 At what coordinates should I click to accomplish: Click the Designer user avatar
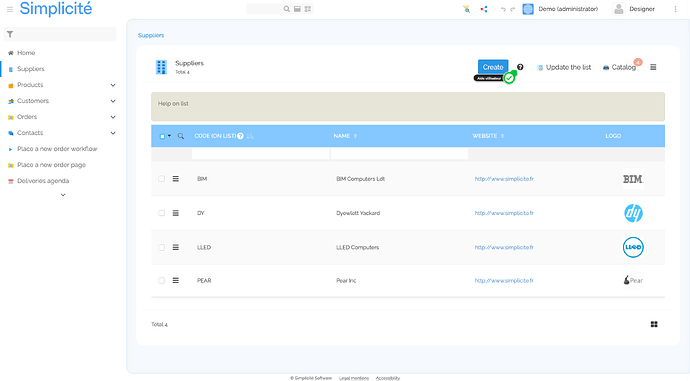coord(619,9)
